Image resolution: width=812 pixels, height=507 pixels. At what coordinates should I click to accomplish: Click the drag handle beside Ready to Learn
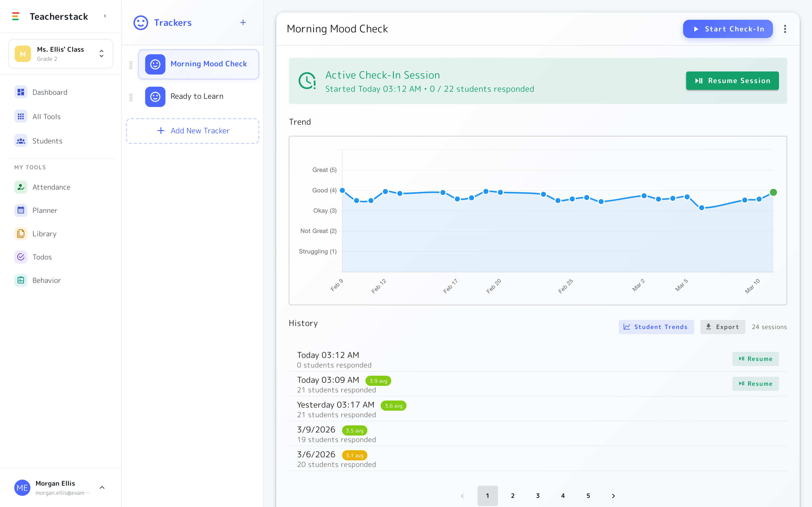coord(131,97)
